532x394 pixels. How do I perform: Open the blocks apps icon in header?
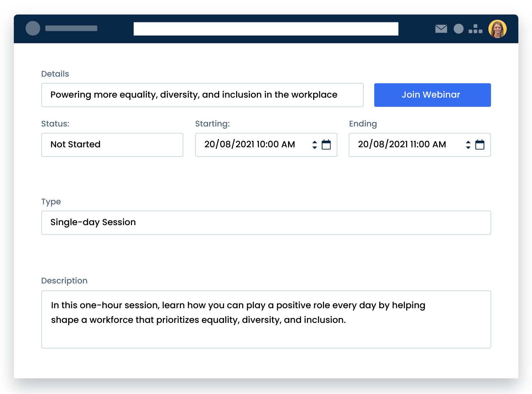[475, 29]
